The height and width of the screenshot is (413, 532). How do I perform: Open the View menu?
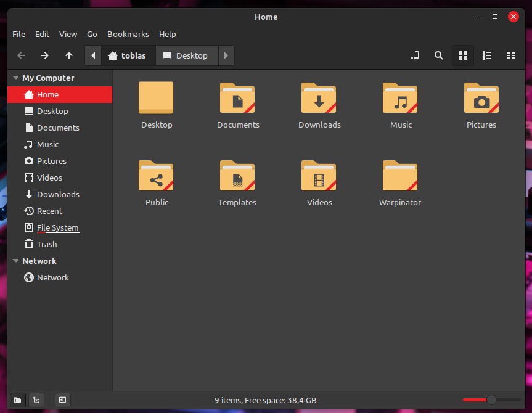[68, 35]
